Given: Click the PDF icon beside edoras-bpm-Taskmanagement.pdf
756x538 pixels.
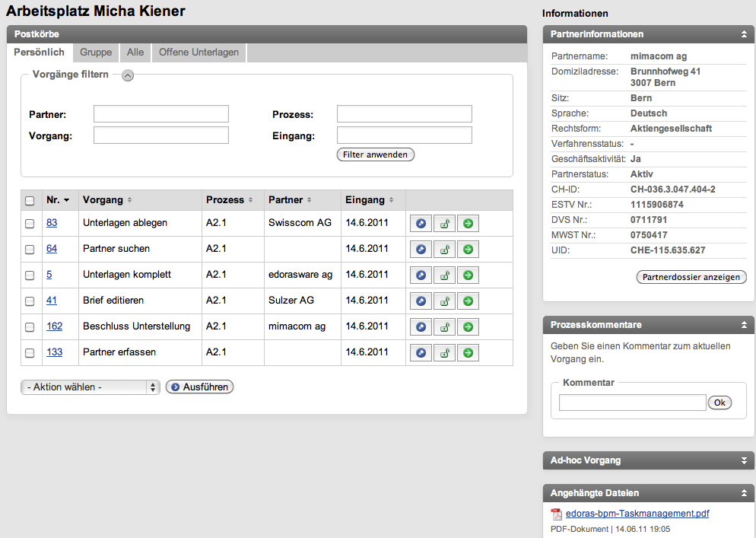Looking at the screenshot, I should coord(556,514).
